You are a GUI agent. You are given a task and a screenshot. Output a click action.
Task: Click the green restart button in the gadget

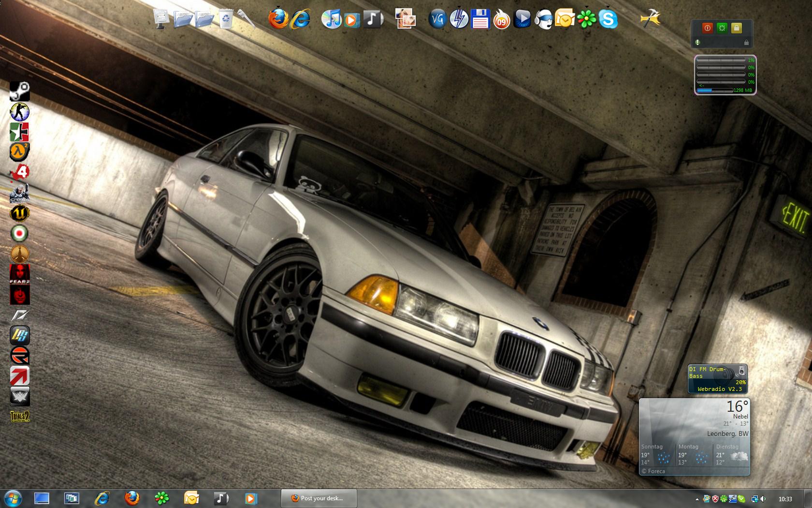tap(722, 28)
